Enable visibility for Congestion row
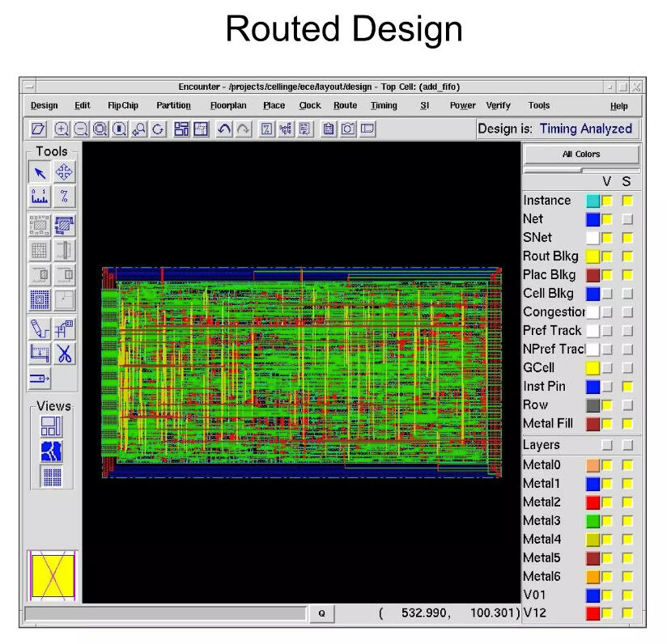The width and height of the screenshot is (667, 644). tap(607, 312)
